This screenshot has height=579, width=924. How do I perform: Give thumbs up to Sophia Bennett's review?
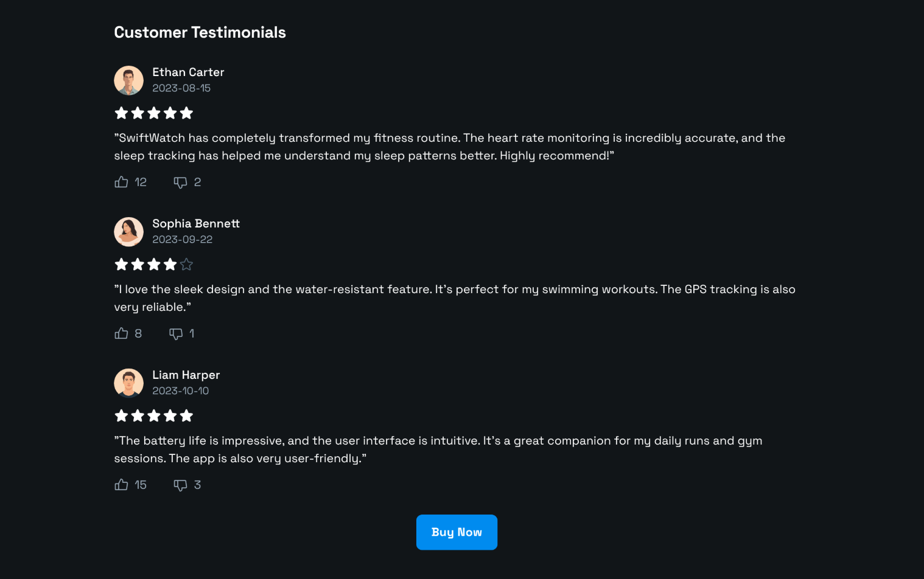[x=122, y=333]
